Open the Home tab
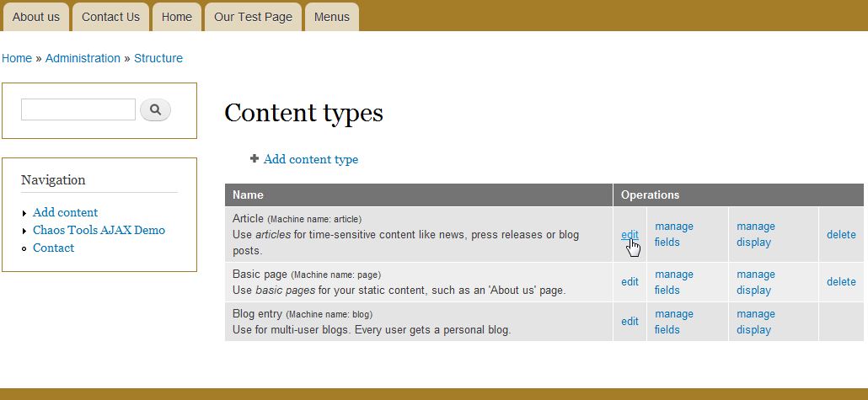Image resolution: width=868 pixels, height=400 pixels. pos(177,17)
